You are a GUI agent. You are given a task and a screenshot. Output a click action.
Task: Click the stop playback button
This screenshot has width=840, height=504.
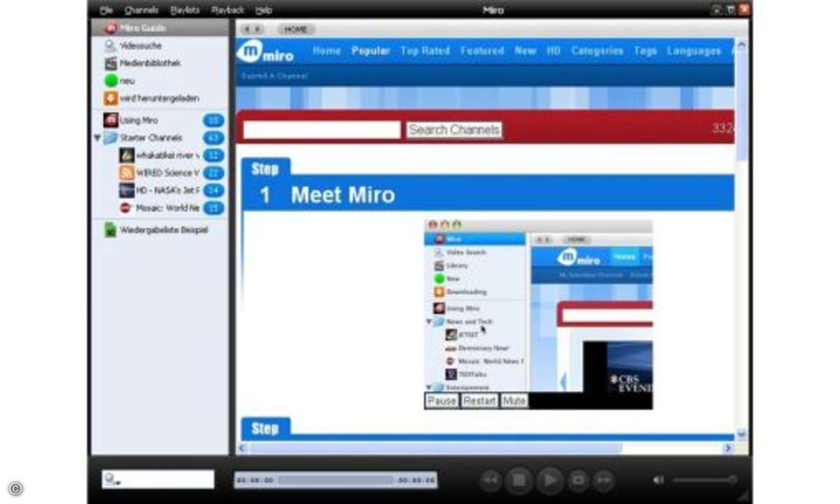[x=519, y=480]
